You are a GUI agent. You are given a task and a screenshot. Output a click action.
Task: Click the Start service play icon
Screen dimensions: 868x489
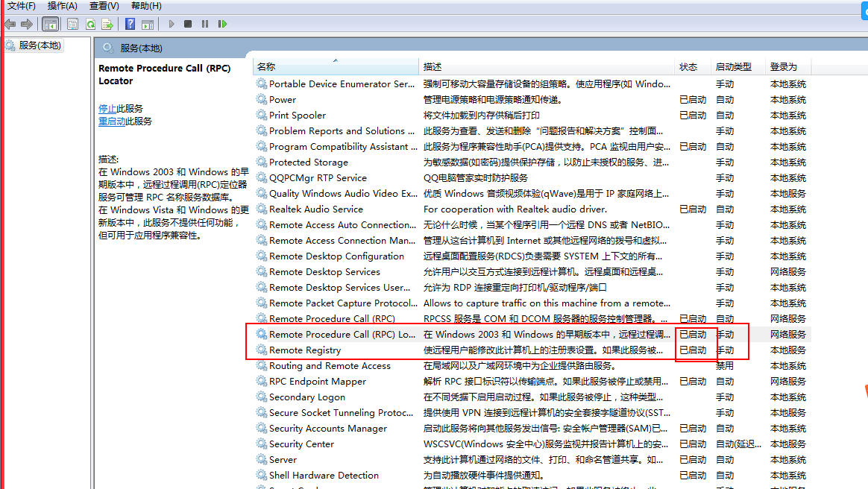tap(171, 24)
